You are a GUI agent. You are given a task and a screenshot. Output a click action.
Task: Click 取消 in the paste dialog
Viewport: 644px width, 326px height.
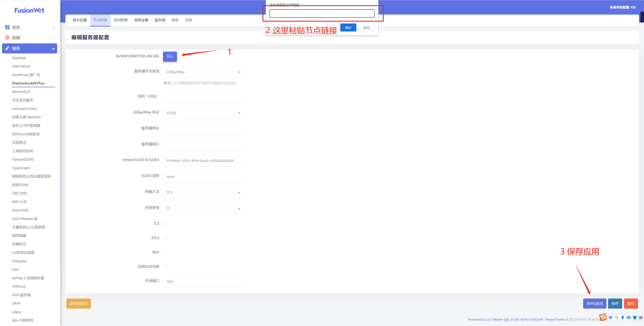366,27
